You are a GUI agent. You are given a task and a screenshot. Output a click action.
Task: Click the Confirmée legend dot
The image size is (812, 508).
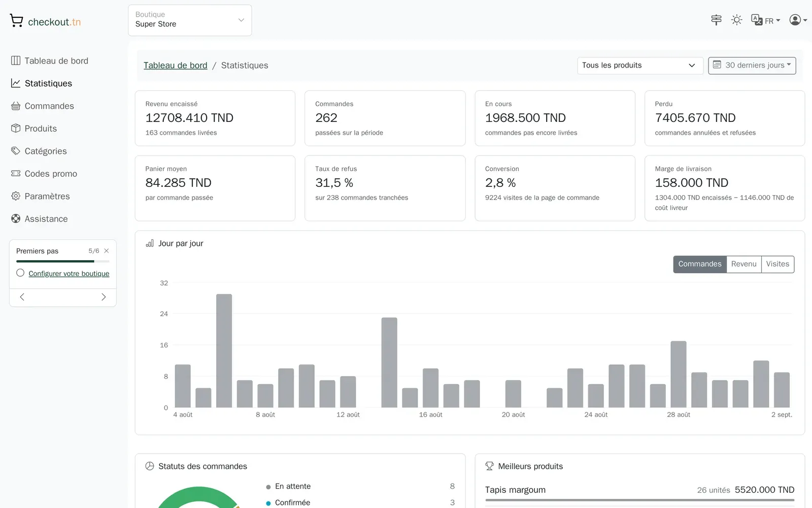[268, 503]
